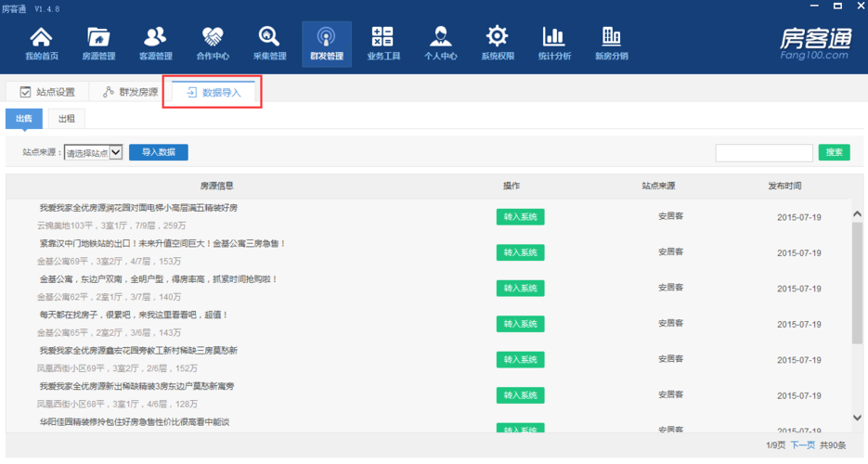Click scrollbar down arrow in listing table
Screen dimensions: 868x464
click(x=858, y=418)
